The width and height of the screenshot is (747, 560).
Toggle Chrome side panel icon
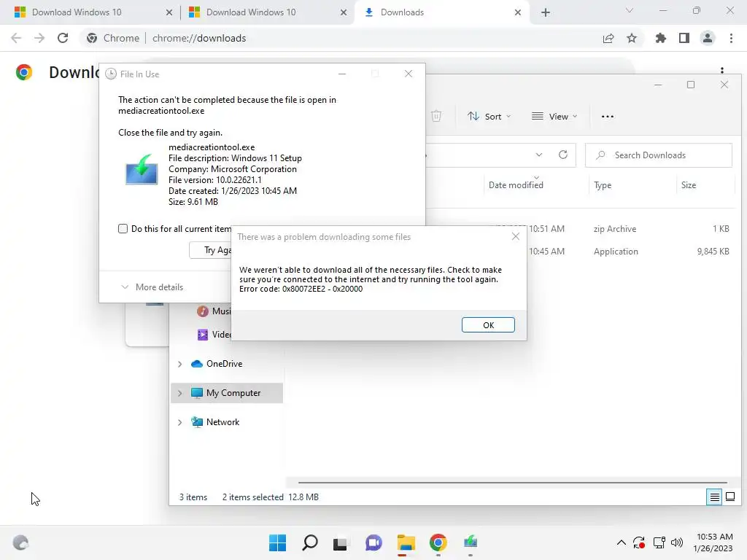click(x=684, y=38)
